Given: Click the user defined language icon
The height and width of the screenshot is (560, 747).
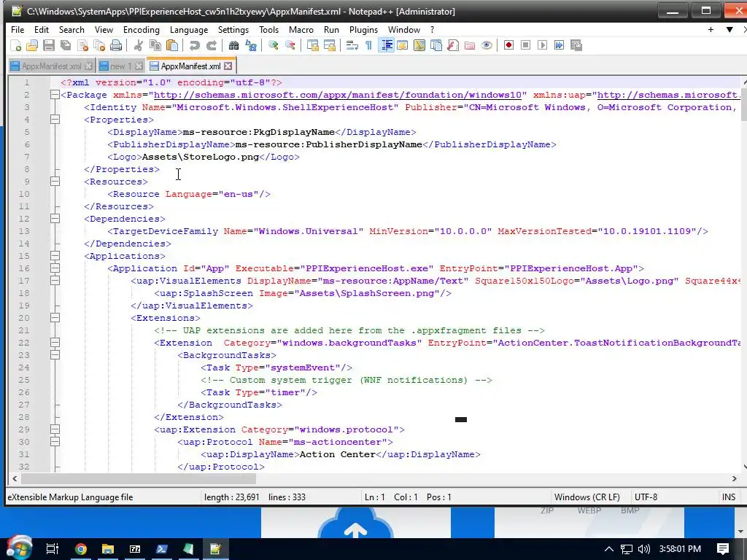Looking at the screenshot, I should pos(403,45).
